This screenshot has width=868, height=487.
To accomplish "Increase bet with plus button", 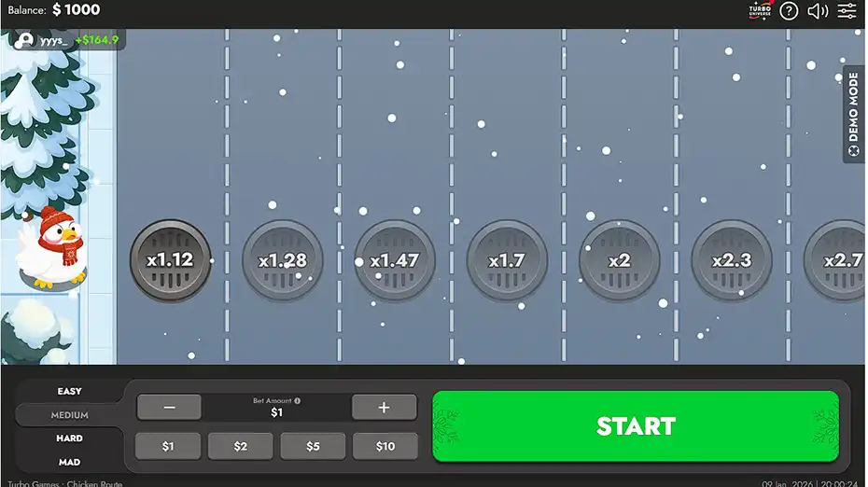I will point(384,408).
